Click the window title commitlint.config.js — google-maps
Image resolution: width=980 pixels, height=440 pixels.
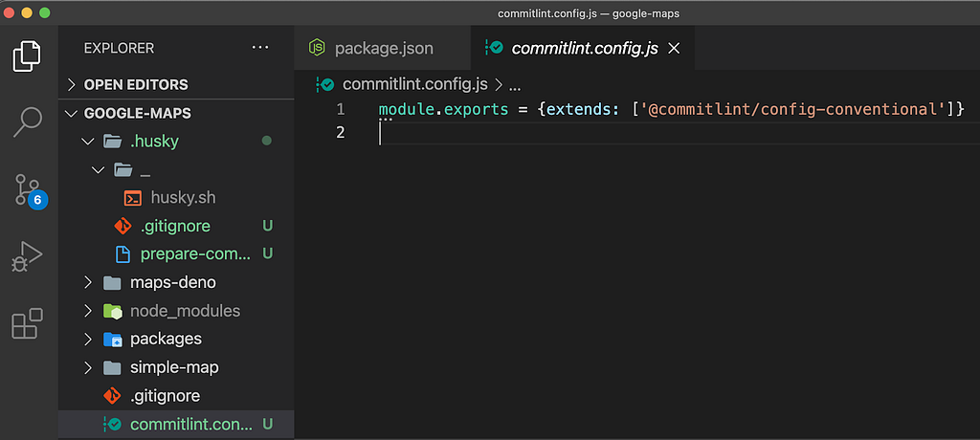[x=589, y=13]
